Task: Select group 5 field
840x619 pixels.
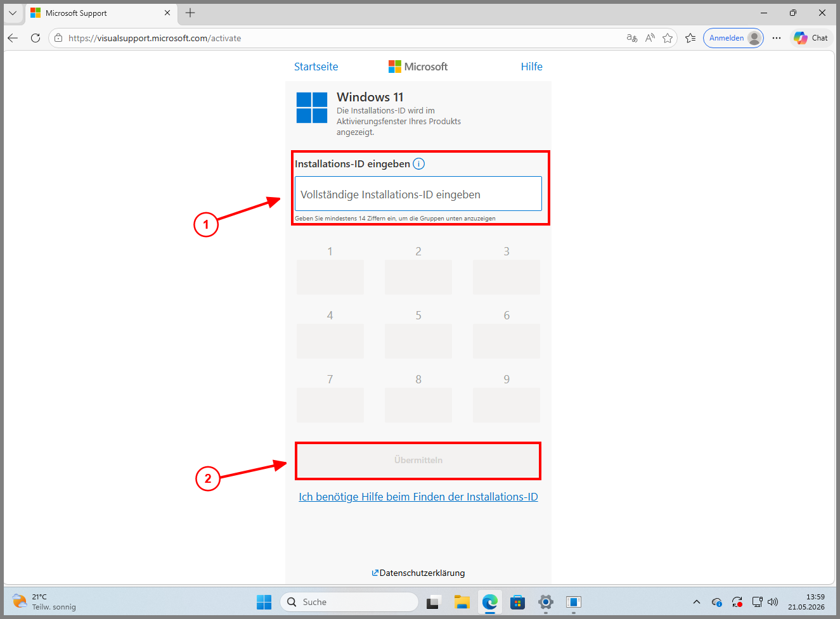Action: pos(418,341)
